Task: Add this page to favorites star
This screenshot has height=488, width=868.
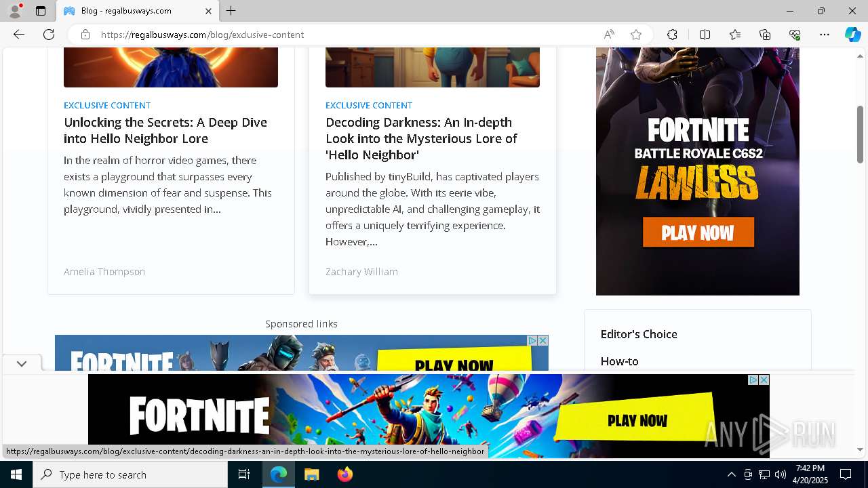Action: click(x=636, y=35)
